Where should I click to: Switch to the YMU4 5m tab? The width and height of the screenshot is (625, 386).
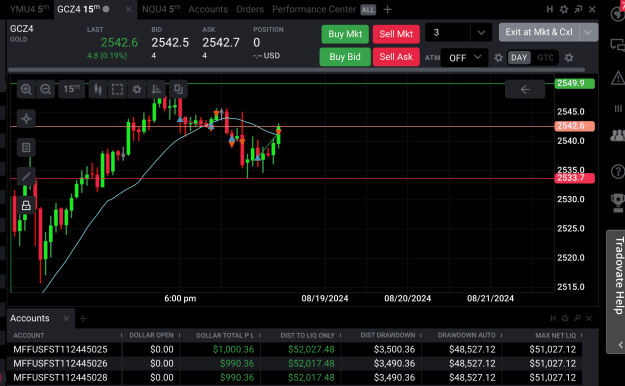(x=29, y=9)
